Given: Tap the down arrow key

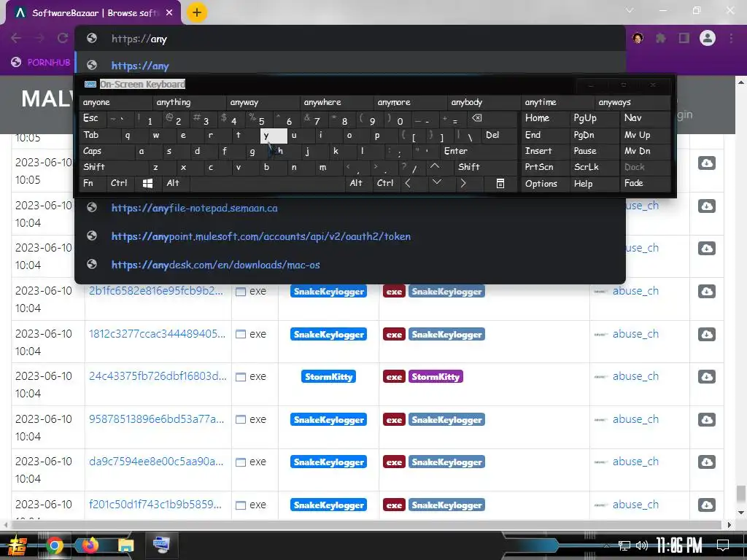Looking at the screenshot, I should 436,183.
